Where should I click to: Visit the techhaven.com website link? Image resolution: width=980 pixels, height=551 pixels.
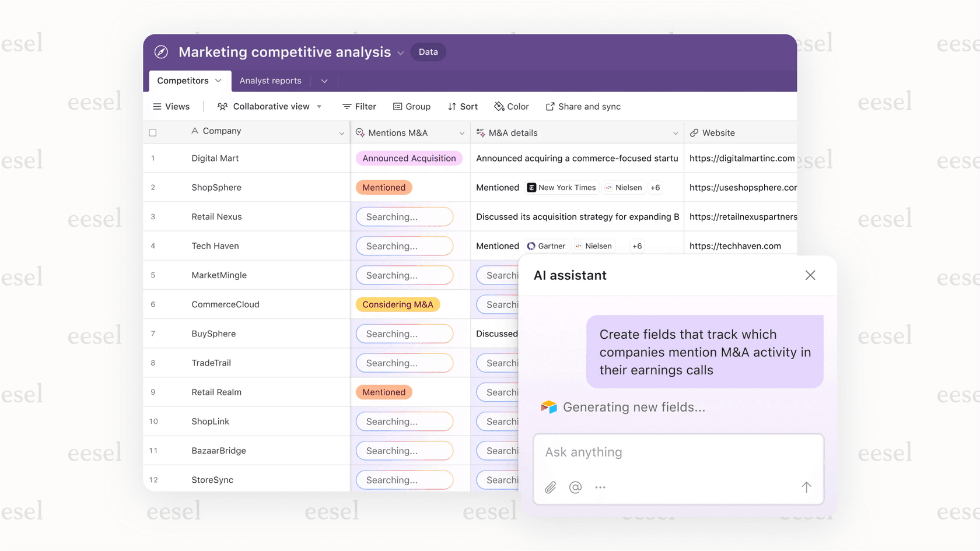[x=734, y=245]
